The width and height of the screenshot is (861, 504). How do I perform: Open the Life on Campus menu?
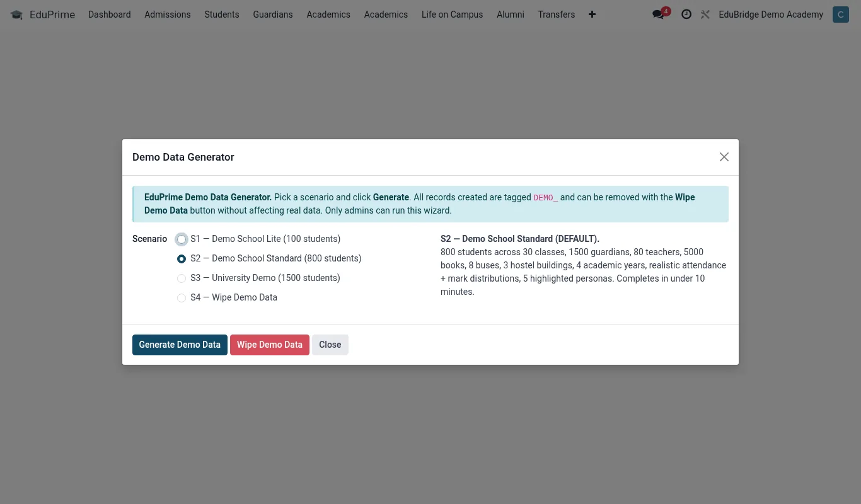(453, 14)
